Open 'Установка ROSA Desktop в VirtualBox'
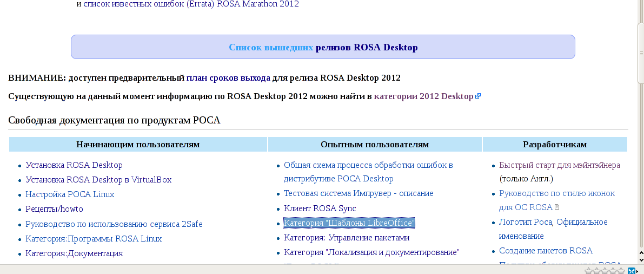644x274 pixels. (98, 180)
